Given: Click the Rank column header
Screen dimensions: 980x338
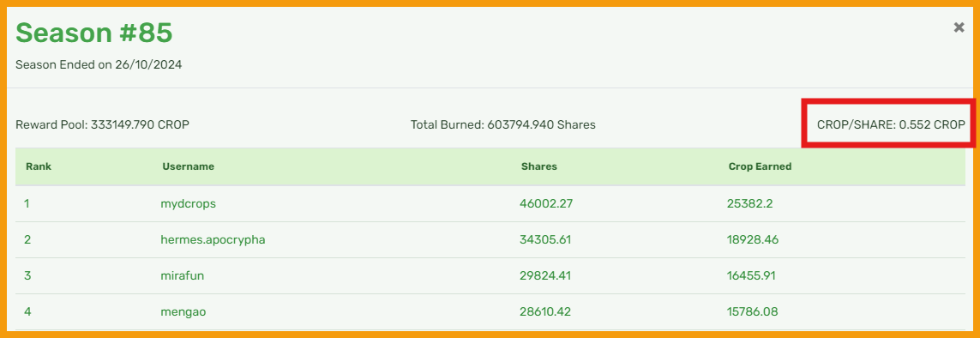Looking at the screenshot, I should pyautogui.click(x=39, y=166).
